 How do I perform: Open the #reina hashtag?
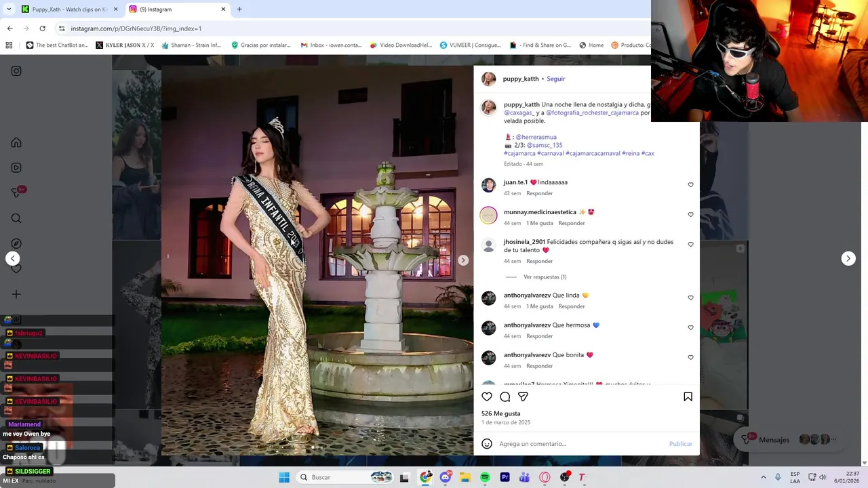(x=631, y=153)
